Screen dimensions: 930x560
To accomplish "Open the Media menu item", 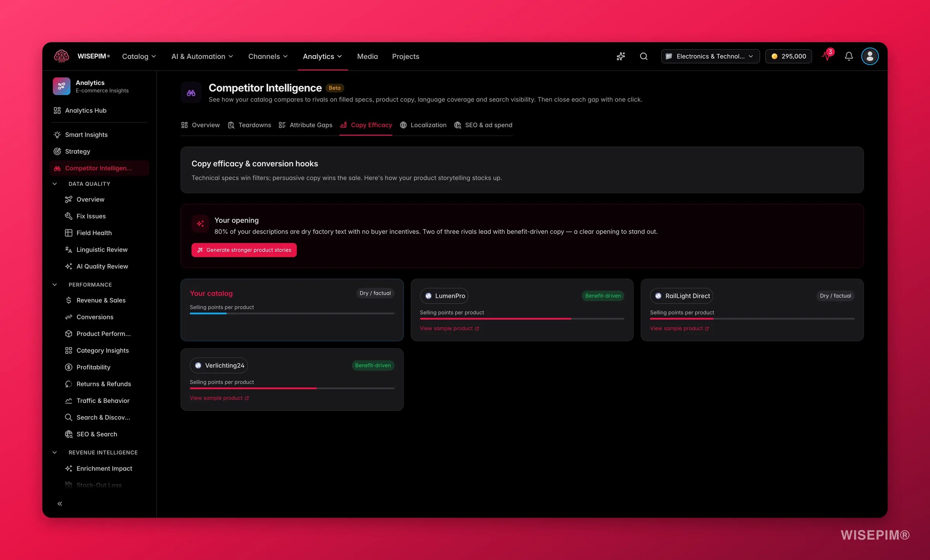I will point(367,56).
